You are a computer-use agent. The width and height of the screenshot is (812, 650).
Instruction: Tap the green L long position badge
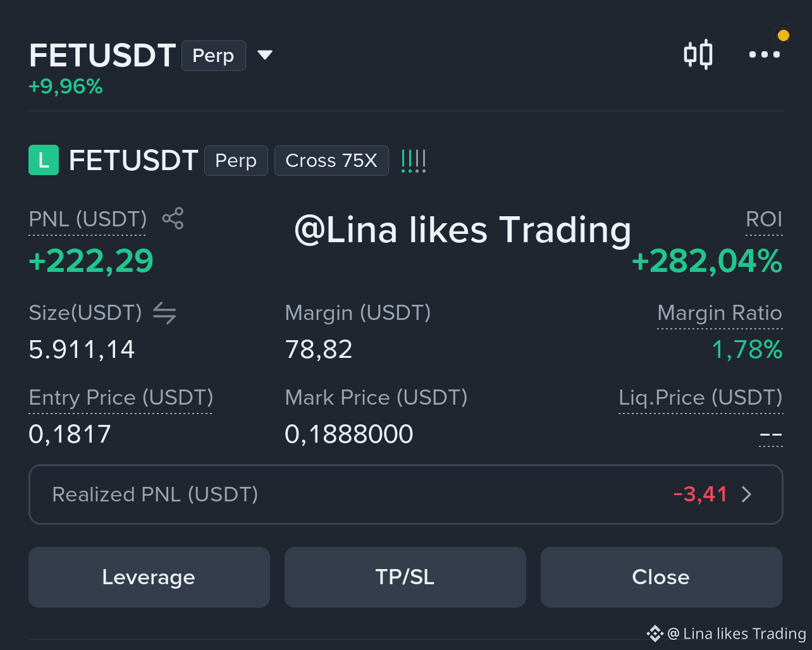click(44, 160)
